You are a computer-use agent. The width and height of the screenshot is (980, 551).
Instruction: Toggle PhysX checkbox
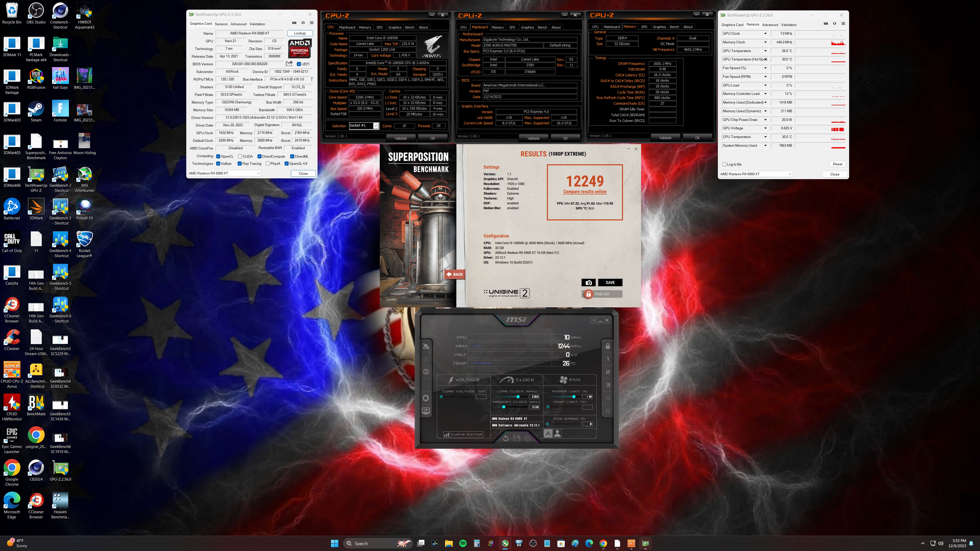point(268,164)
